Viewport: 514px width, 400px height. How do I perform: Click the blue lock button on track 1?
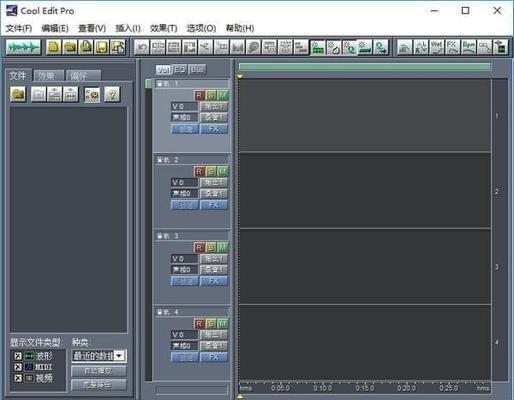tap(185, 129)
